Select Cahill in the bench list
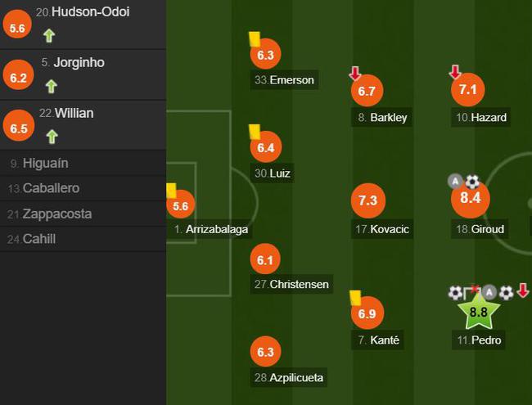The height and width of the screenshot is (405, 532). (83, 239)
